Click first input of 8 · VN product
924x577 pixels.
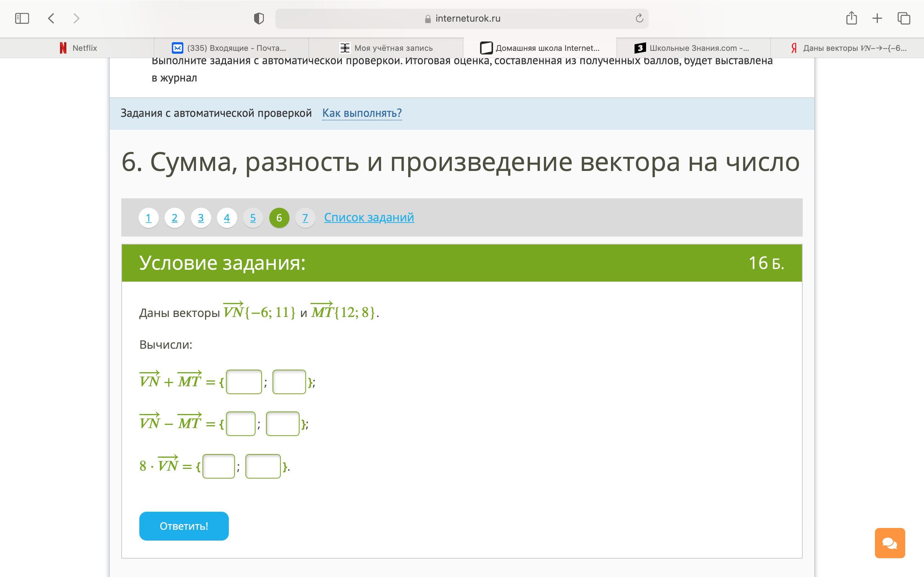(x=218, y=466)
